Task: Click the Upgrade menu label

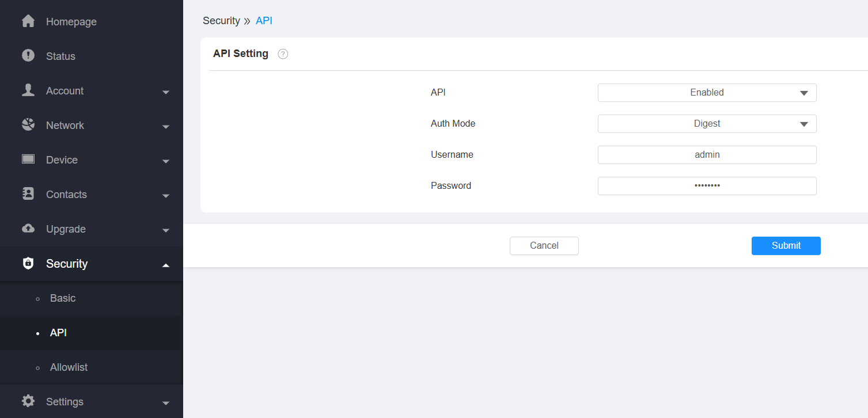Action: coord(66,229)
